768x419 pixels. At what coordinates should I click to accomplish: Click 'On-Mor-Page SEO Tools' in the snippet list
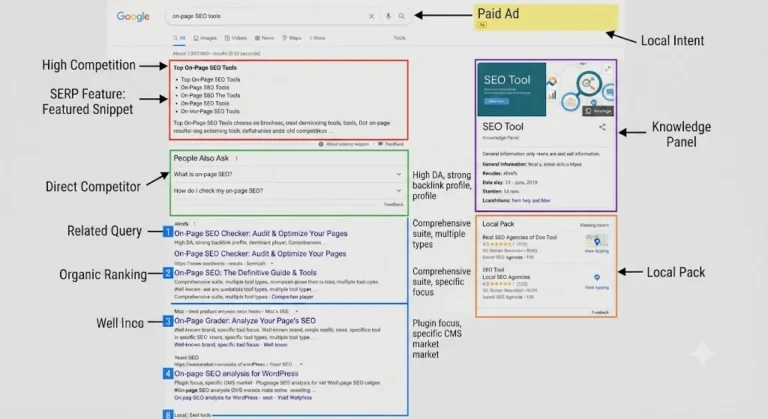210,111
